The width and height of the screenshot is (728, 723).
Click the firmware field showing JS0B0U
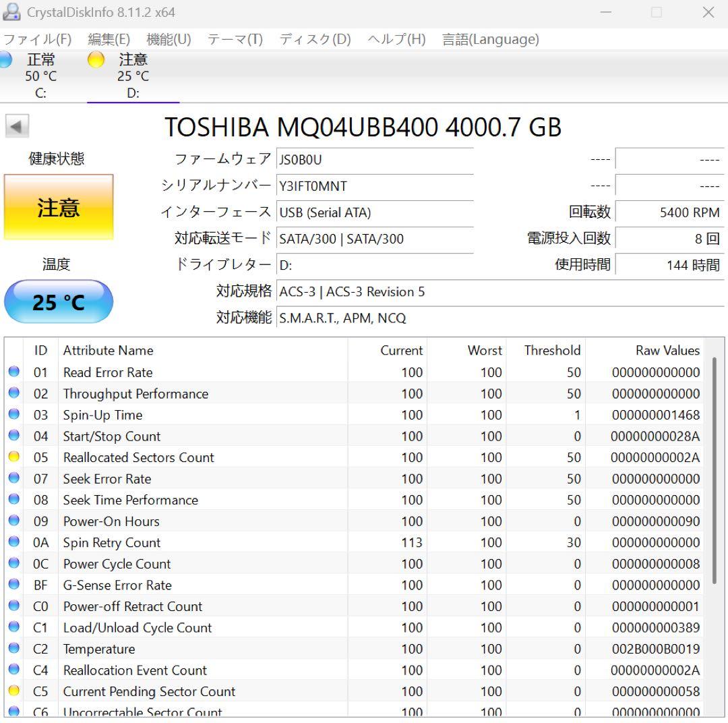pos(375,159)
